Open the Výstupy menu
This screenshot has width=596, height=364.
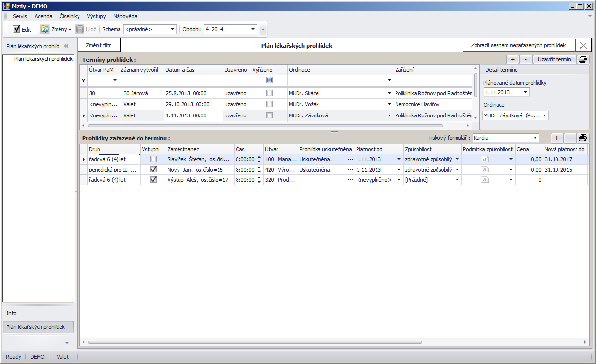coord(96,16)
